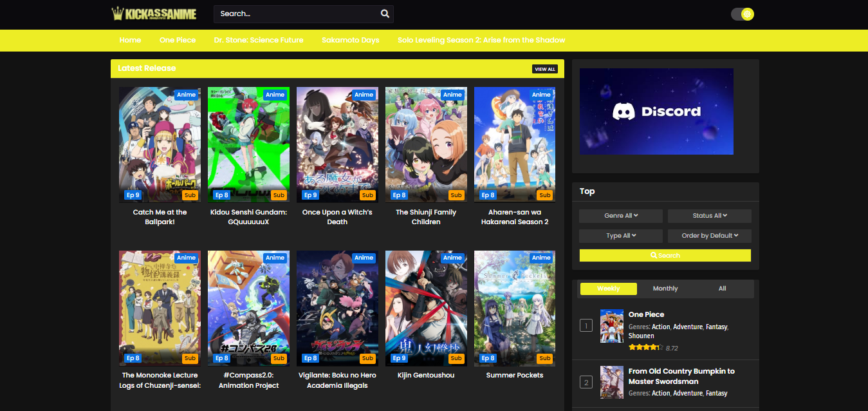
Task: Open #Compass2.0: Animation Project poster
Action: tap(248, 309)
